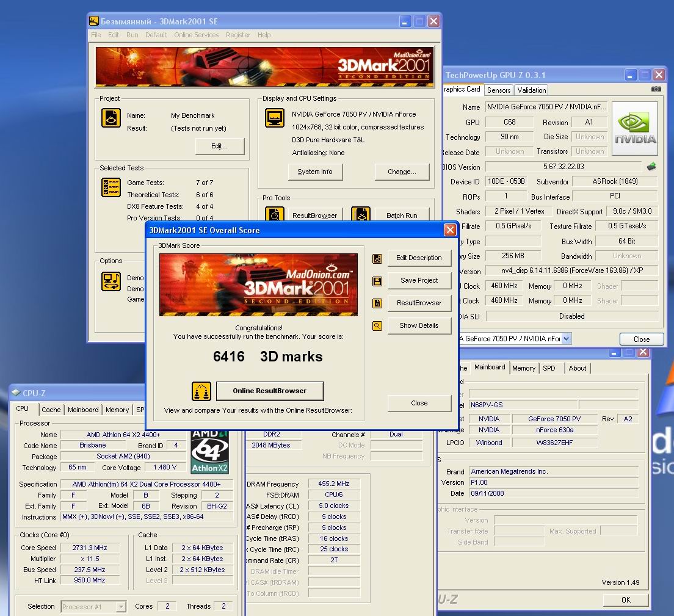Click the Edit Description button
The height and width of the screenshot is (616, 674).
coord(419,258)
